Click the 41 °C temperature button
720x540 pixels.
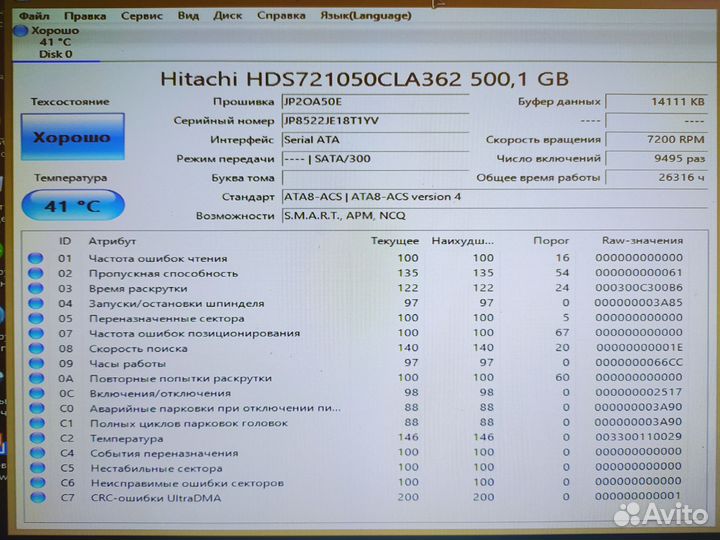73,205
